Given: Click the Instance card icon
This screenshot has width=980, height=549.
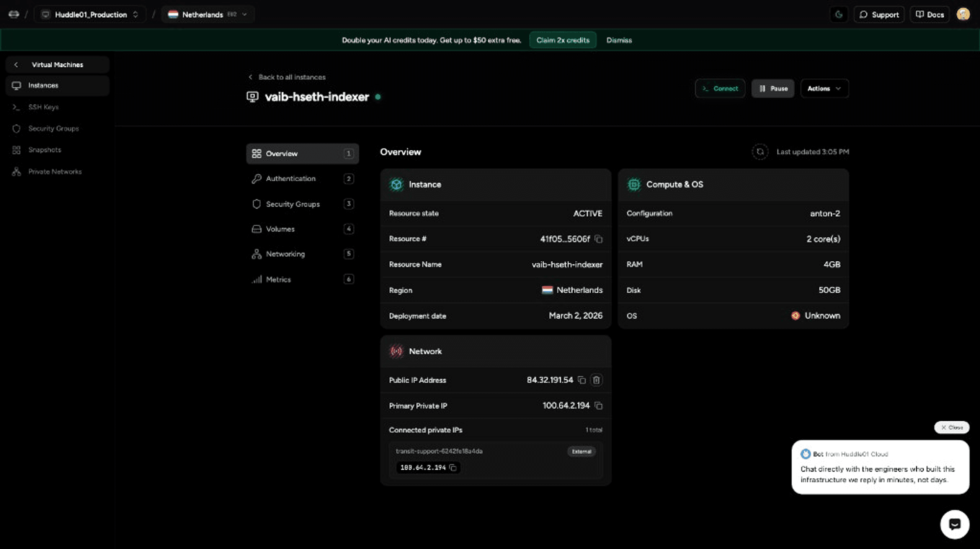Looking at the screenshot, I should [x=396, y=184].
